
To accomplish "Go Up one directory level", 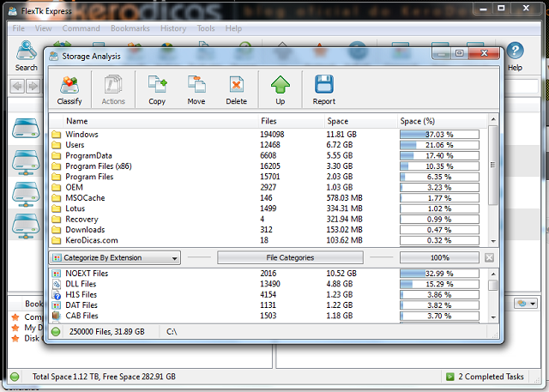I will (x=281, y=90).
